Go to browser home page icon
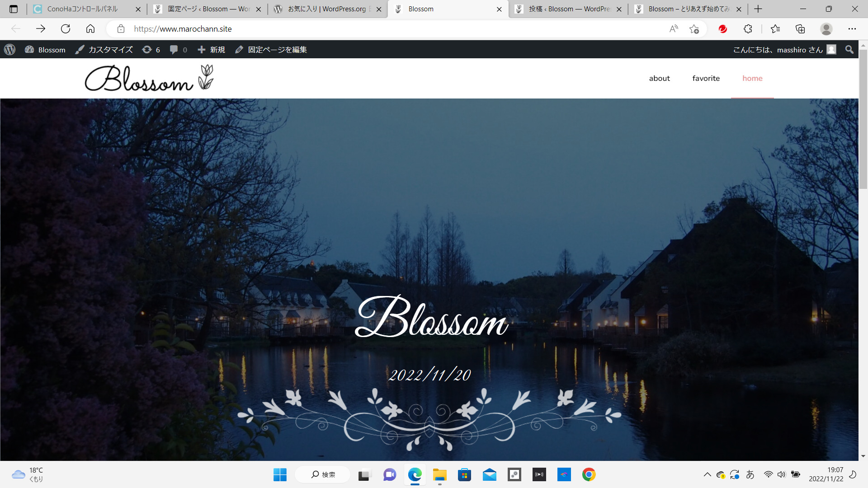The height and width of the screenshot is (488, 868). click(x=90, y=29)
